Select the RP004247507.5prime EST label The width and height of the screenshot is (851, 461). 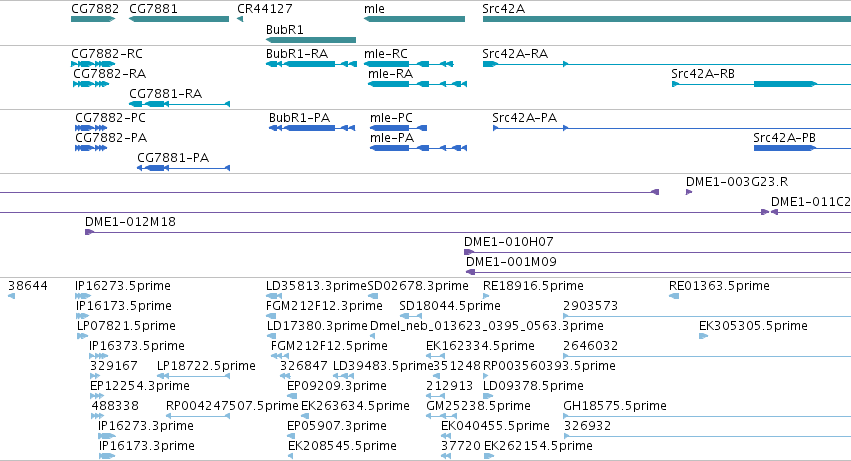[232, 406]
